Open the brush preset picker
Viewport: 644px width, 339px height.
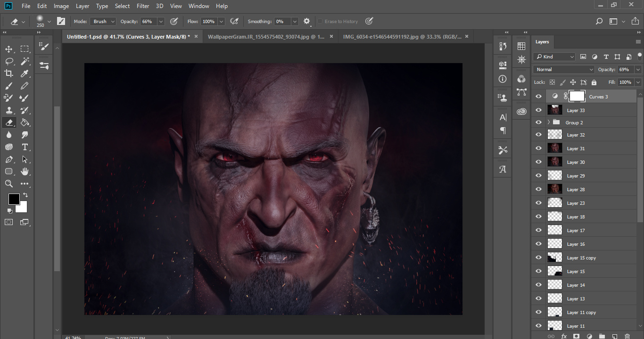coord(49,21)
